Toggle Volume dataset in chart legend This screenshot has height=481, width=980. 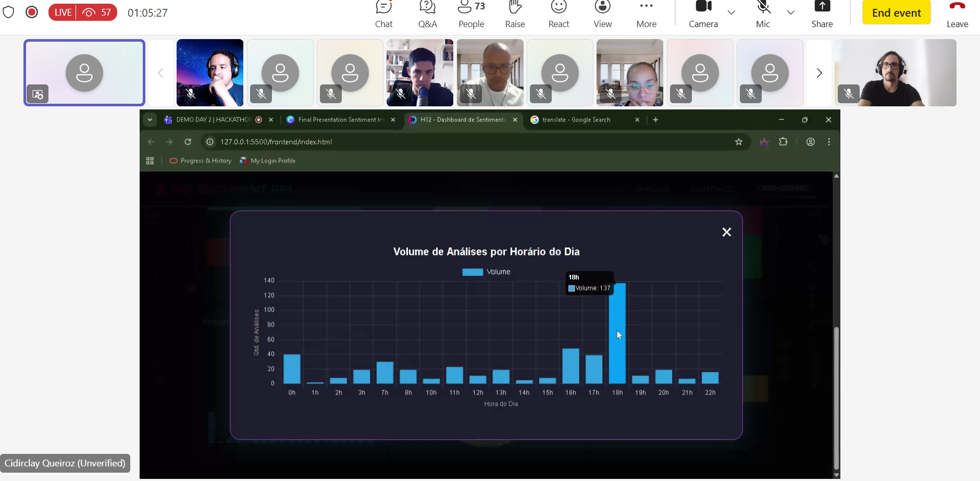tap(486, 272)
